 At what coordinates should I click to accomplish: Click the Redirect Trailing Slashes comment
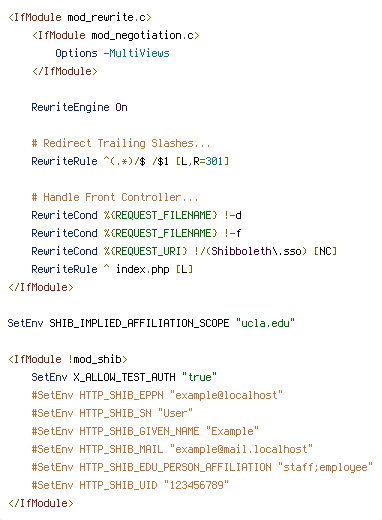(121, 143)
